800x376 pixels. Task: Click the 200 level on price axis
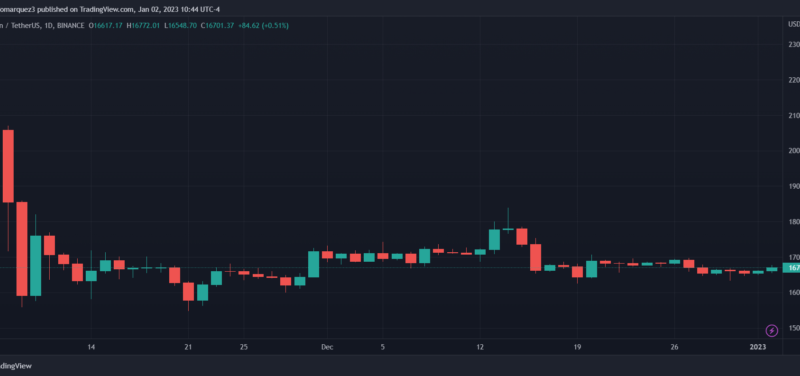(x=794, y=151)
